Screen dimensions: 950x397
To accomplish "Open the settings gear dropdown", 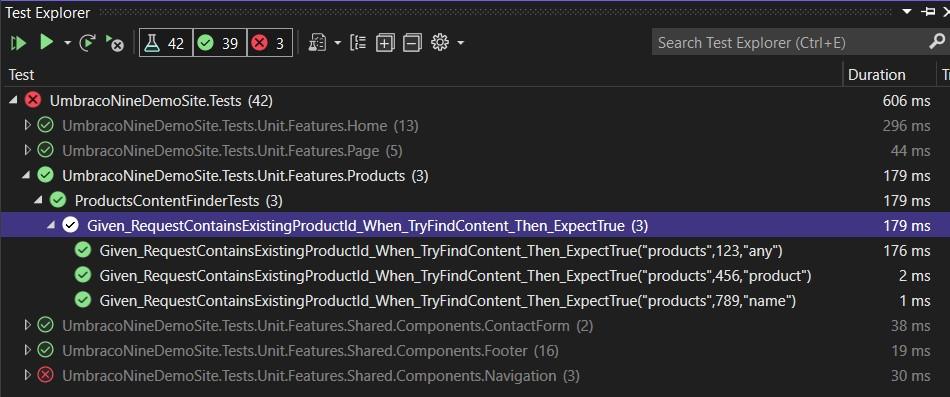I will pyautogui.click(x=448, y=42).
